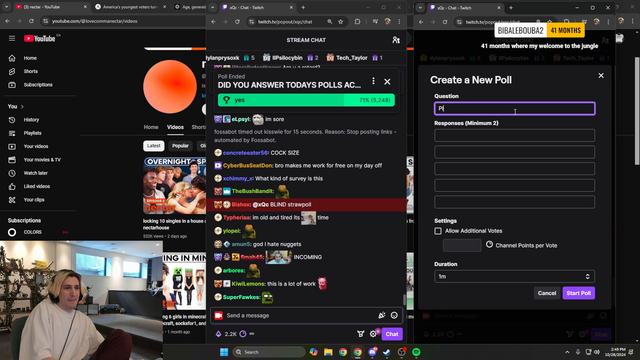Filter videos by Popular chip
640x360 pixels.
tap(180, 146)
